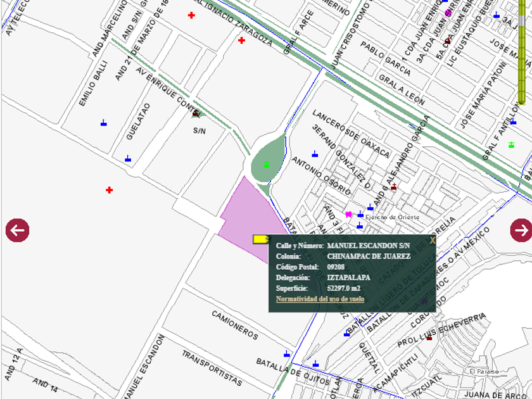Click the El Paraiso map label
This screenshot has height=399, width=532.
point(484,371)
